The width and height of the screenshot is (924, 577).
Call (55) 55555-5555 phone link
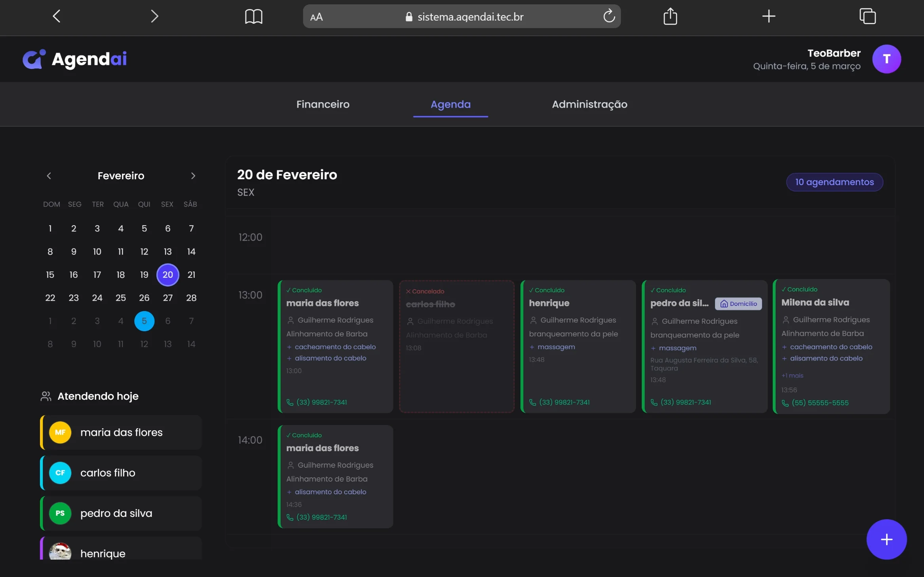point(820,403)
